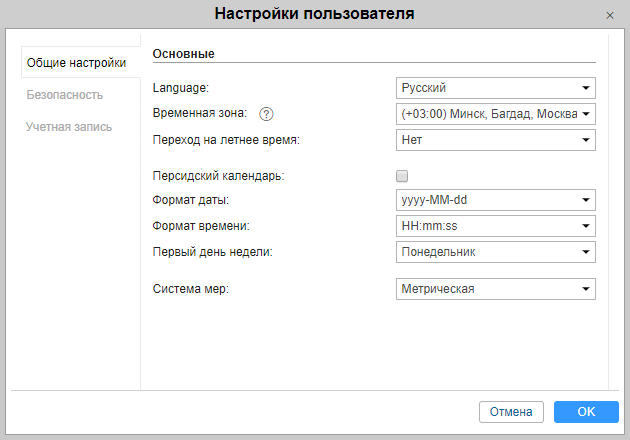Expand the Формат времени dropdown
Image resolution: width=630 pixels, height=440 pixels.
point(495,226)
